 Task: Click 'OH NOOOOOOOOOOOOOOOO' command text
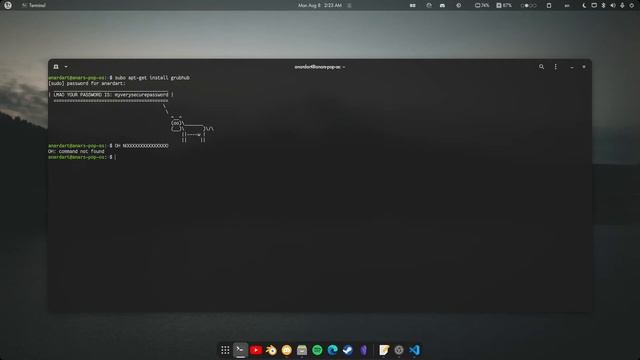click(x=141, y=146)
